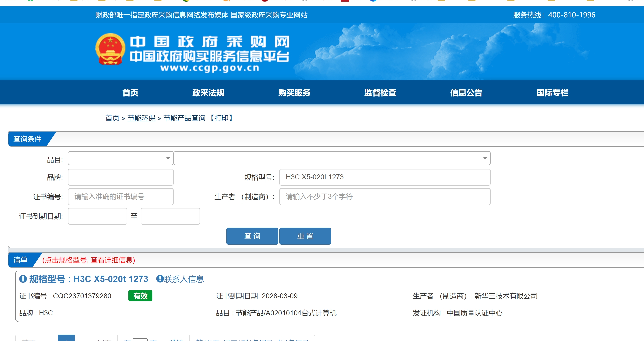Click expiry date 2028-03-09

pyautogui.click(x=280, y=296)
